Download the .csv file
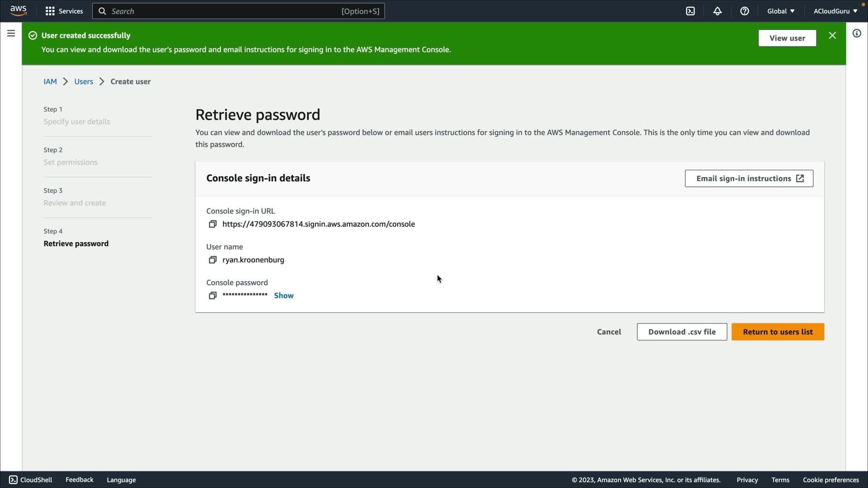868x488 pixels. (682, 332)
